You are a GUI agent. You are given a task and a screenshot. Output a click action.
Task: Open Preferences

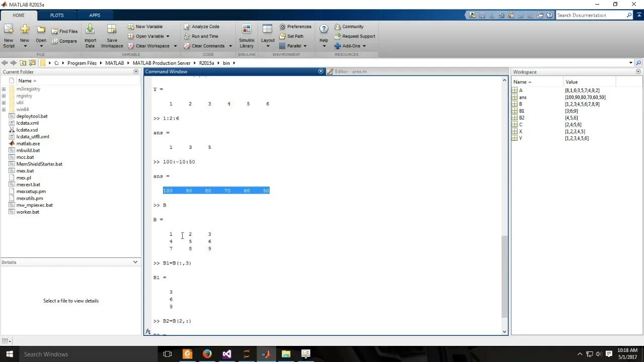(x=295, y=27)
